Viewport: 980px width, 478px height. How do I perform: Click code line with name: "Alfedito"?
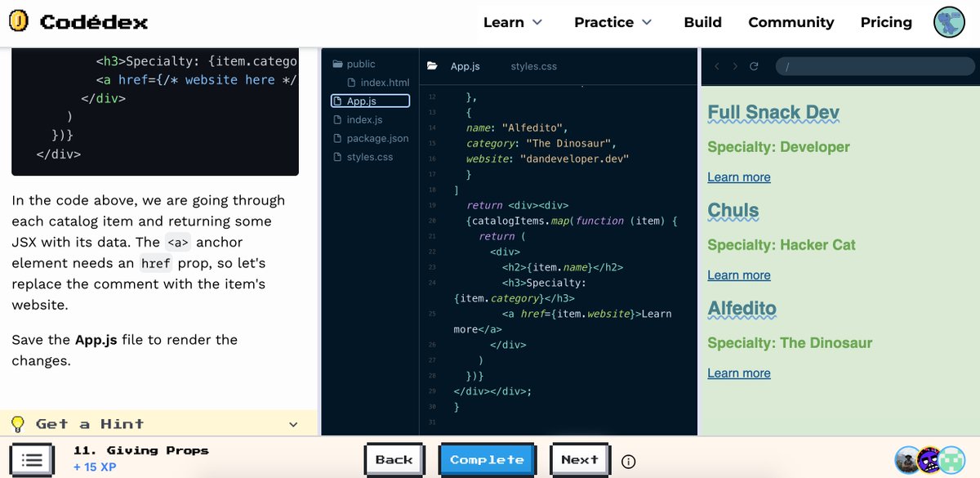(x=516, y=128)
